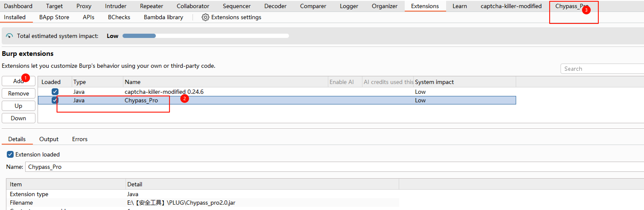This screenshot has width=644, height=210.
Task: Click the AI credits used column header
Action: point(388,82)
